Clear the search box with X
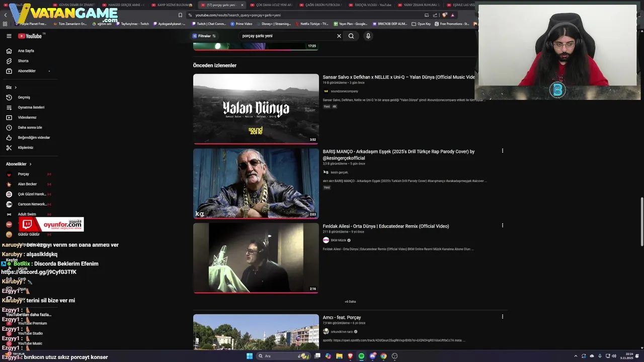 (x=339, y=36)
